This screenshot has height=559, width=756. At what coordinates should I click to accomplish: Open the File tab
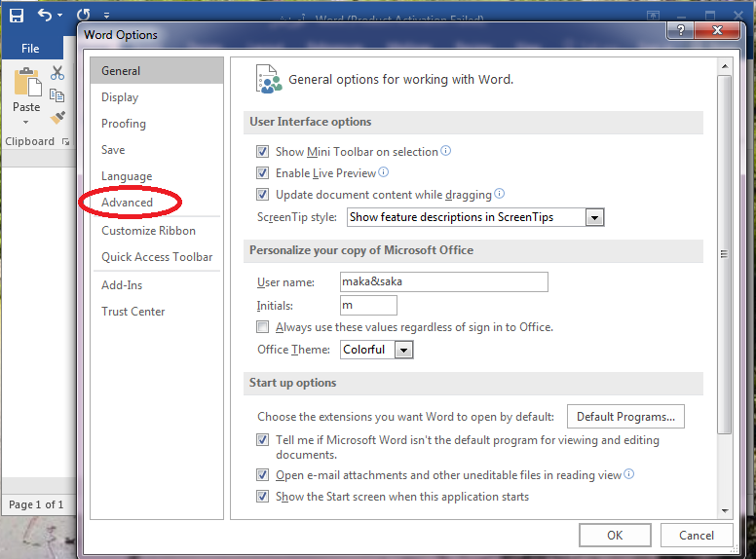click(30, 48)
